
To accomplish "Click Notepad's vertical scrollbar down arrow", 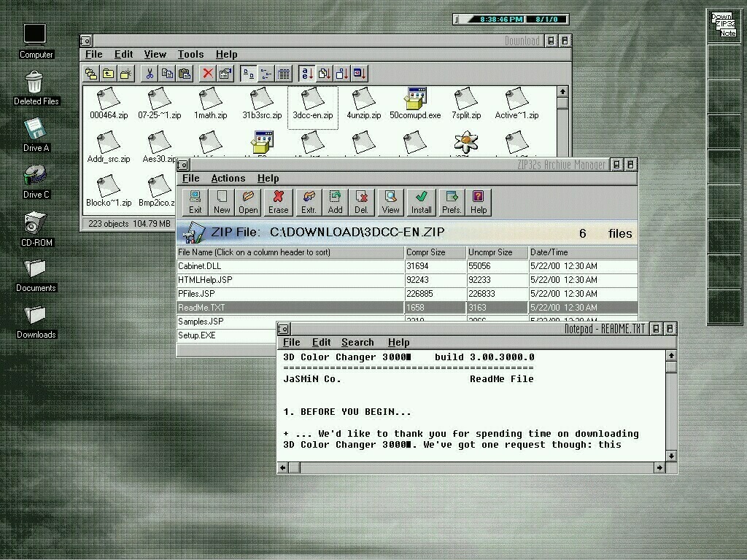I will coord(671,456).
